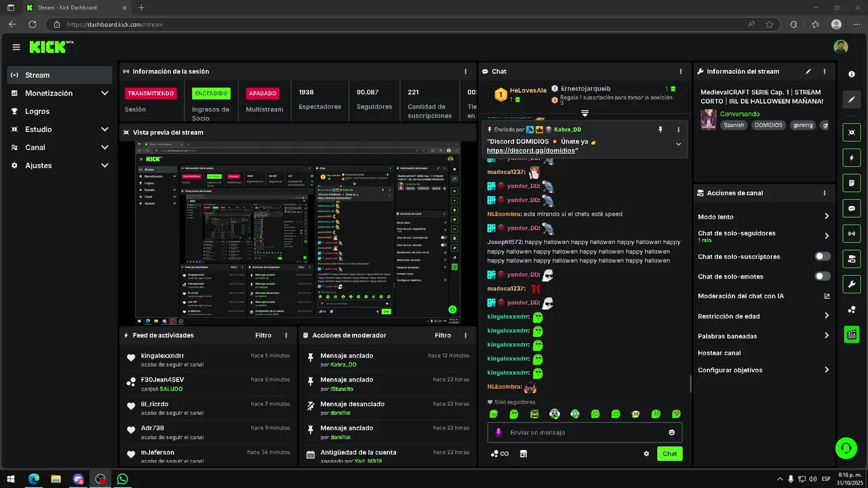Toggle Chat de solo-suscriptores switch
The width and height of the screenshot is (868, 488).
823,256
